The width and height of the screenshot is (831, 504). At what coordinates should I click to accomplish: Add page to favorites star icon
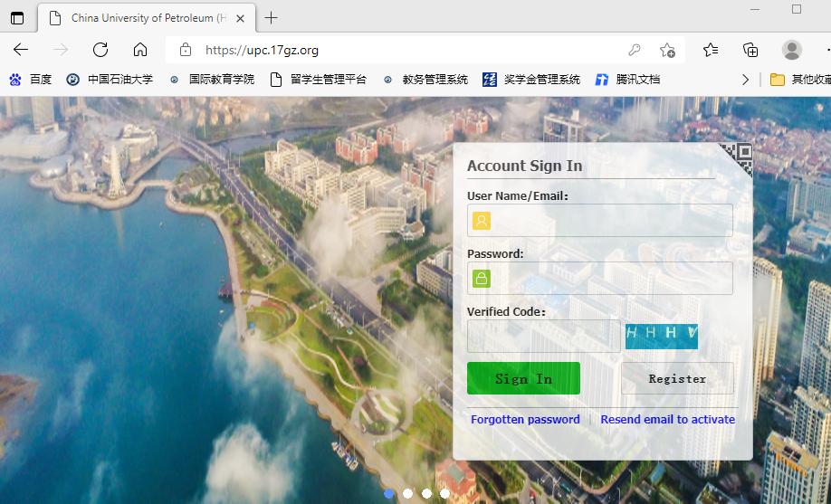pyautogui.click(x=667, y=50)
